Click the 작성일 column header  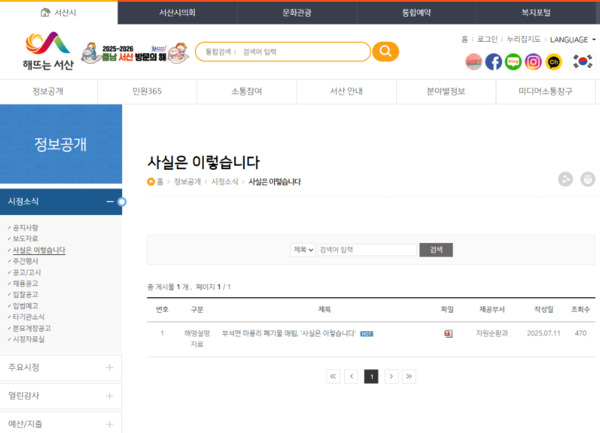coord(543,309)
